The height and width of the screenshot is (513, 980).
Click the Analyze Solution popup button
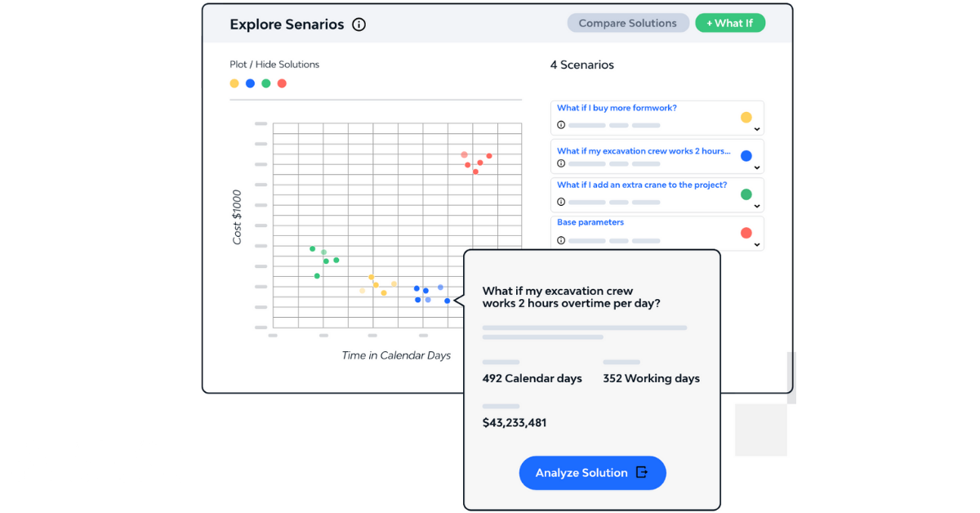point(592,472)
